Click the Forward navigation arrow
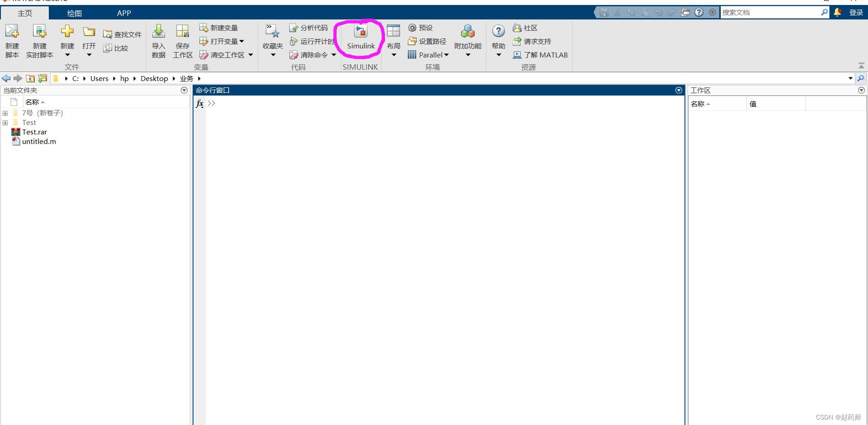This screenshot has width=868, height=425. [18, 78]
